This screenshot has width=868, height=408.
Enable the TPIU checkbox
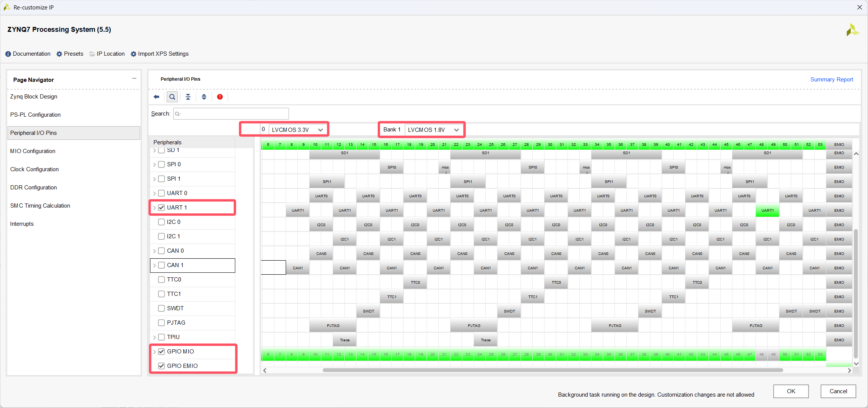(161, 337)
